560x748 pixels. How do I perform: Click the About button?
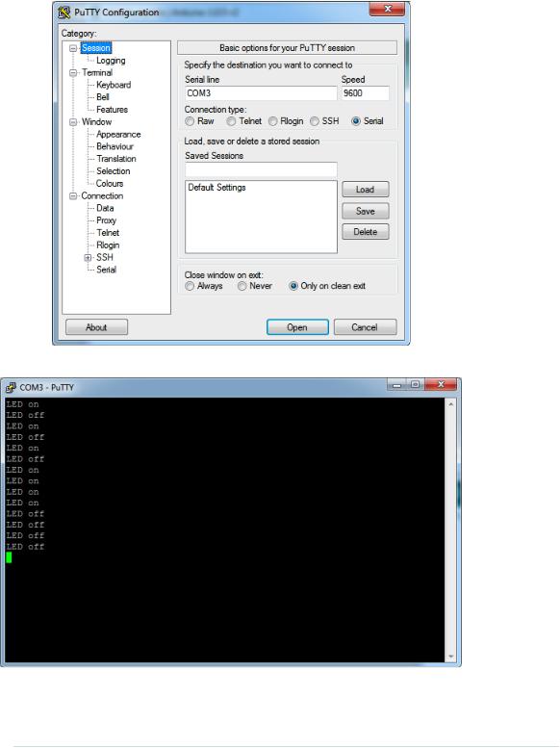click(96, 327)
